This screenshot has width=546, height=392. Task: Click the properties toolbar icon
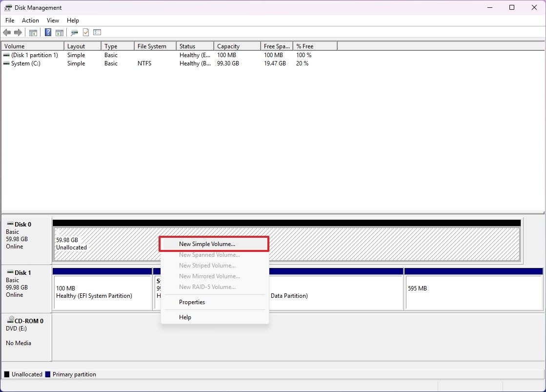pyautogui.click(x=74, y=32)
